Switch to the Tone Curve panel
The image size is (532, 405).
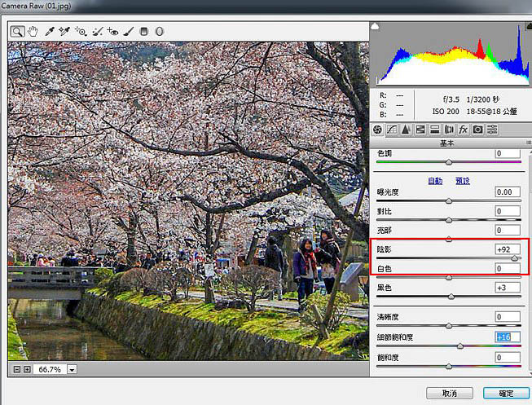click(392, 130)
